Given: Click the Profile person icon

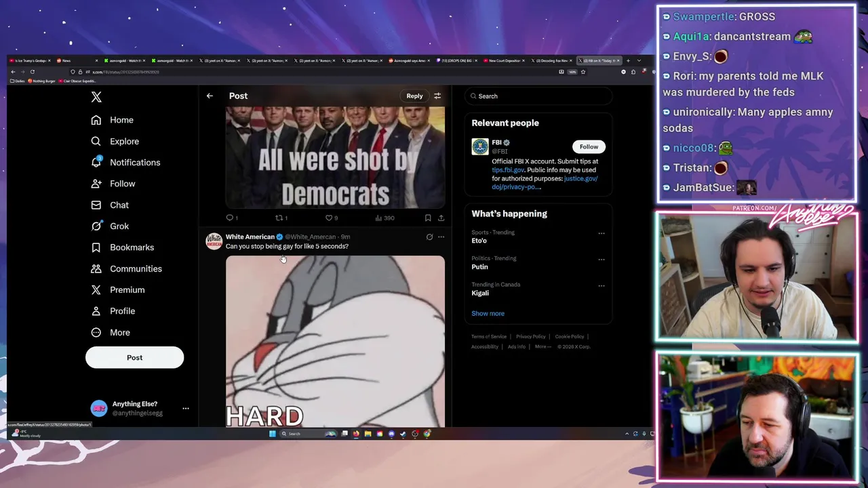Looking at the screenshot, I should [96, 311].
